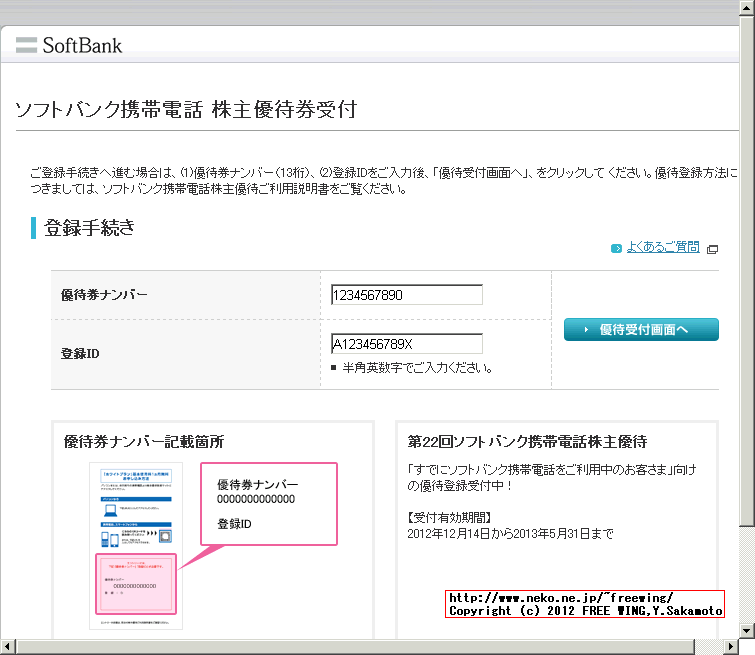This screenshot has height=655, width=755.
Task: Click the 優待券ナンバー row label
Action: pos(104,295)
